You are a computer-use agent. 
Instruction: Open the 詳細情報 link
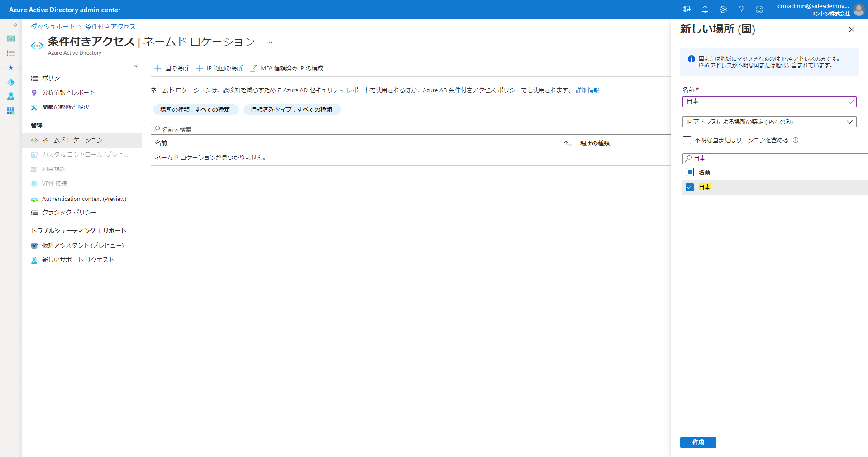(587, 90)
